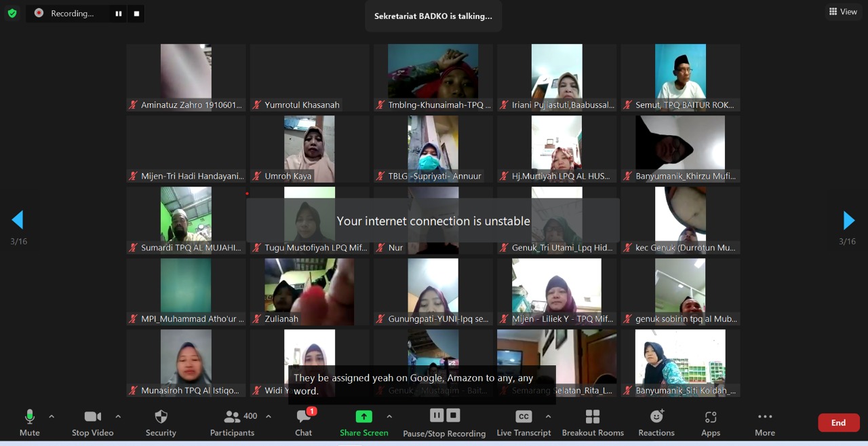Pause the recording from top indicator
The width and height of the screenshot is (868, 446).
(119, 14)
